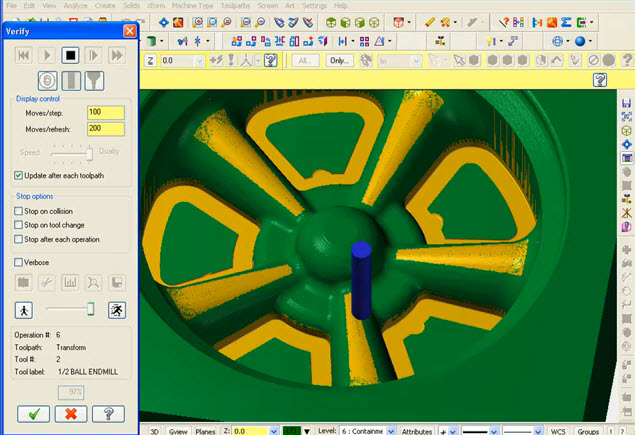Image resolution: width=635 pixels, height=435 pixels.
Task: Click the measure chart icon in Verify
Action: click(x=70, y=282)
